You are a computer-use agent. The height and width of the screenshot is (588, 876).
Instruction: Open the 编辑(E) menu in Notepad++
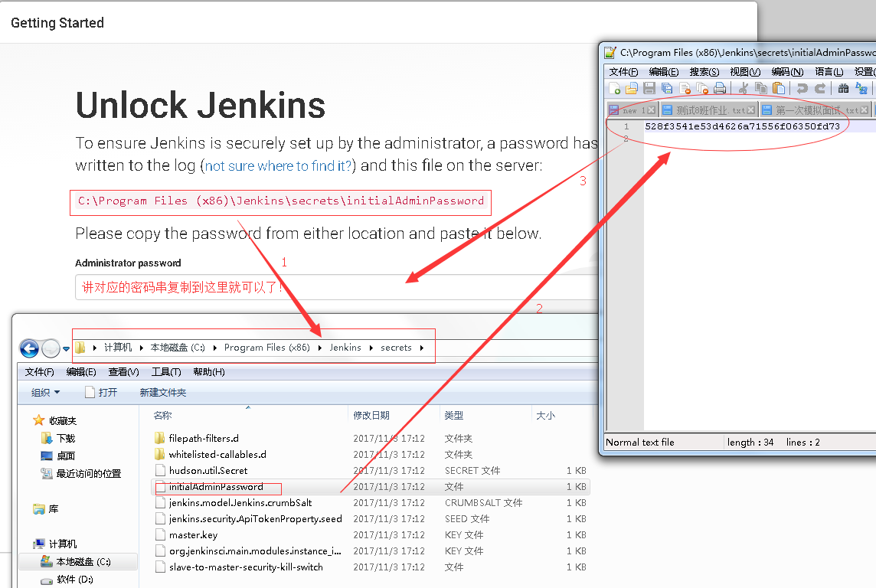664,71
